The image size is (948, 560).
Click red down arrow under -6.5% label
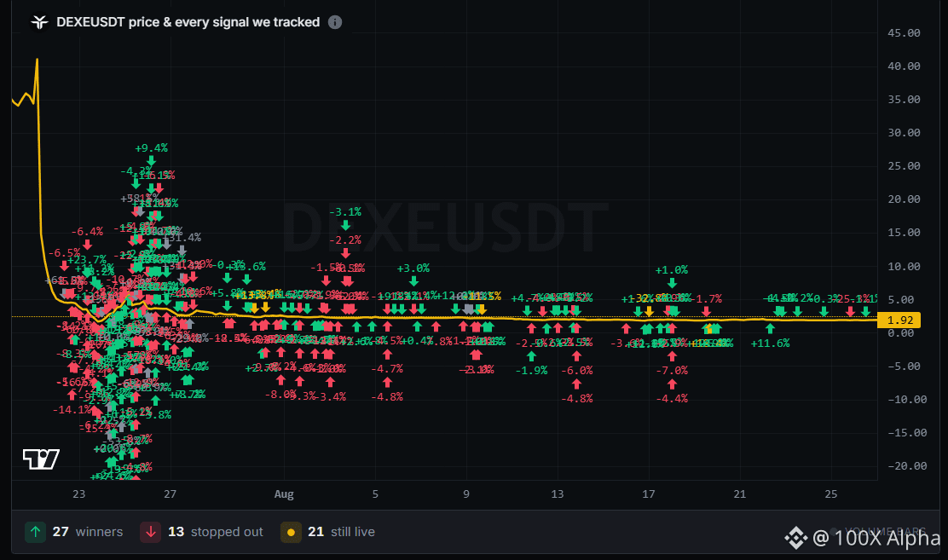pyautogui.click(x=64, y=266)
